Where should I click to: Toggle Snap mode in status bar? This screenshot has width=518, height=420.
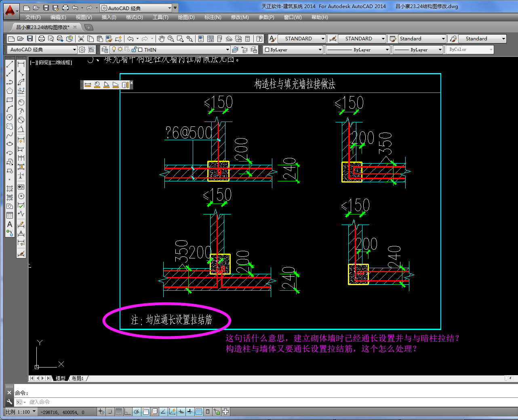click(110, 412)
